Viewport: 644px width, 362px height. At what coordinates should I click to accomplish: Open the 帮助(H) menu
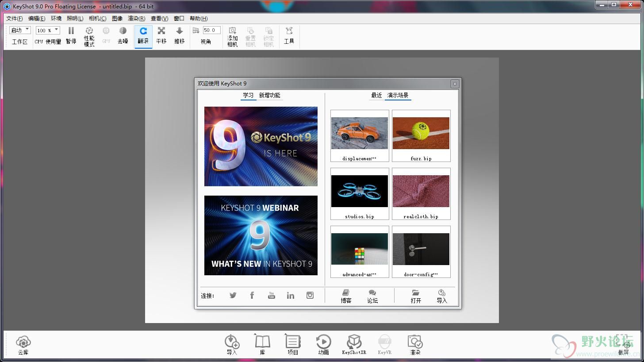click(x=199, y=19)
